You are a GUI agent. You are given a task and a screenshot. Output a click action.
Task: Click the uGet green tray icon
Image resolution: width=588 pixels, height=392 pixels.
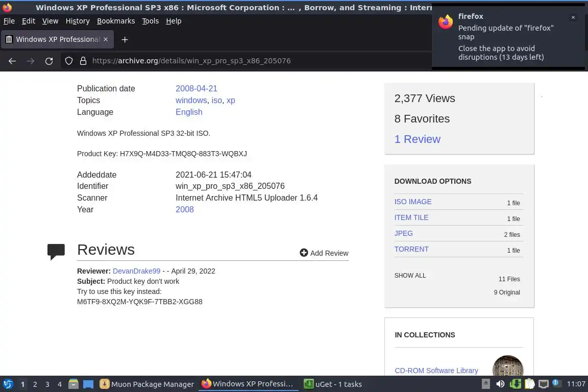pyautogui.click(x=515, y=384)
